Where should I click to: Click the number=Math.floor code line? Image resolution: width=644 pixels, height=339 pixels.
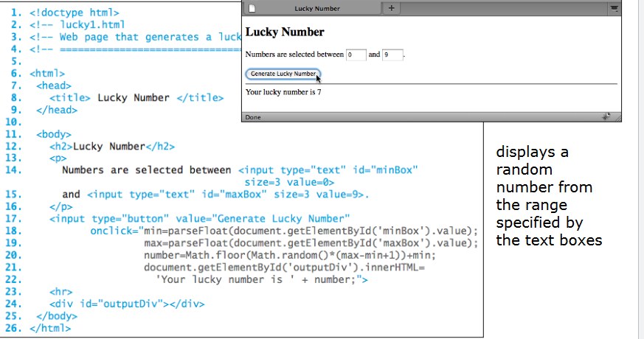(290, 255)
